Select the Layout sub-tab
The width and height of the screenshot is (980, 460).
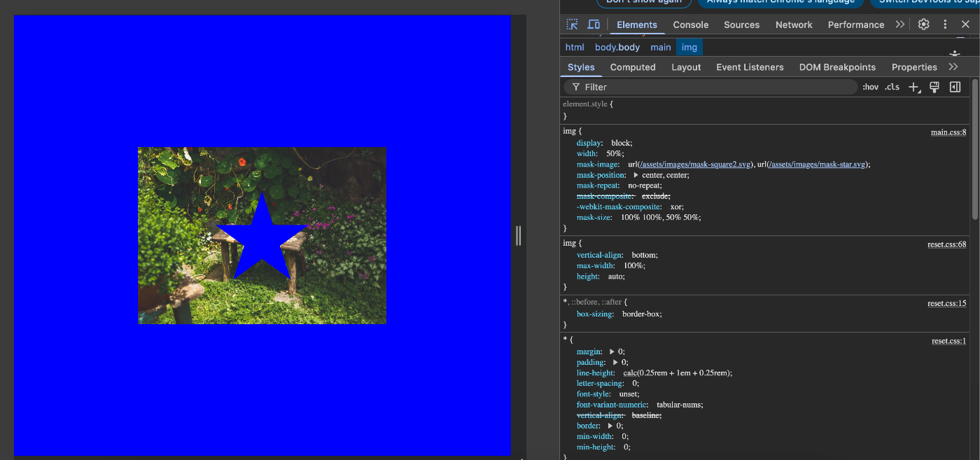click(x=686, y=67)
